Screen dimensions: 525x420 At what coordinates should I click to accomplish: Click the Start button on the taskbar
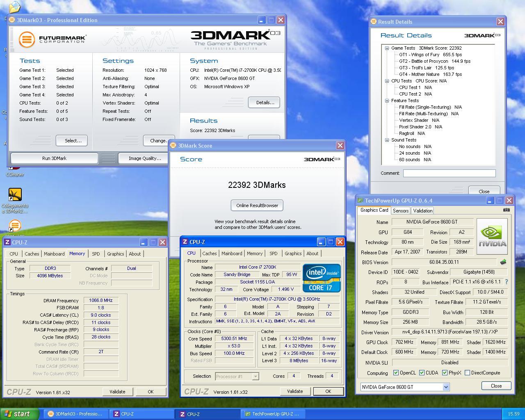20,414
